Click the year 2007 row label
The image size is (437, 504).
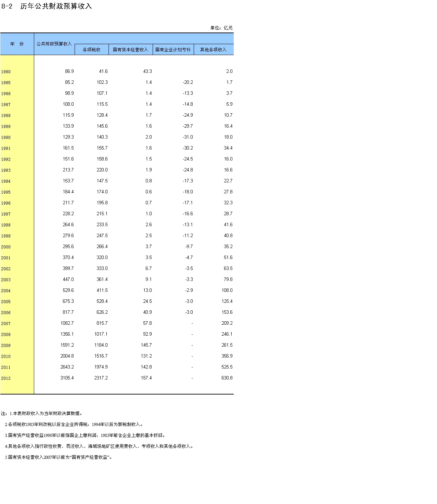[x=6, y=324]
